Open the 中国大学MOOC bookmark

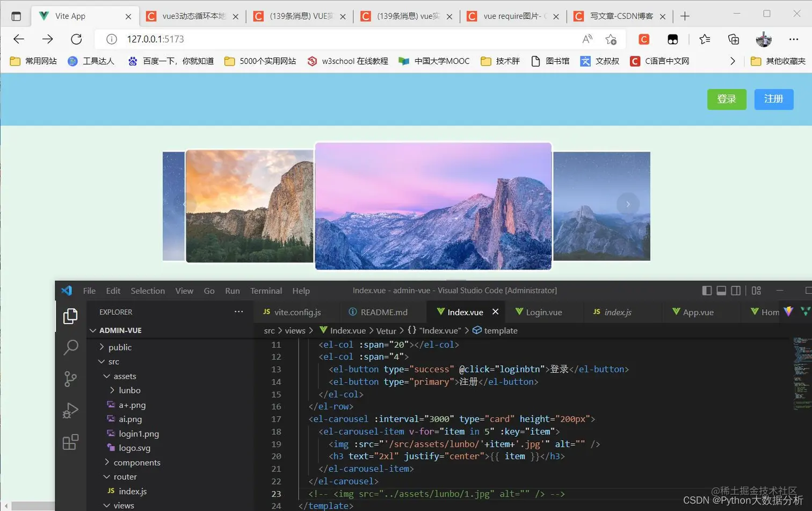click(434, 61)
